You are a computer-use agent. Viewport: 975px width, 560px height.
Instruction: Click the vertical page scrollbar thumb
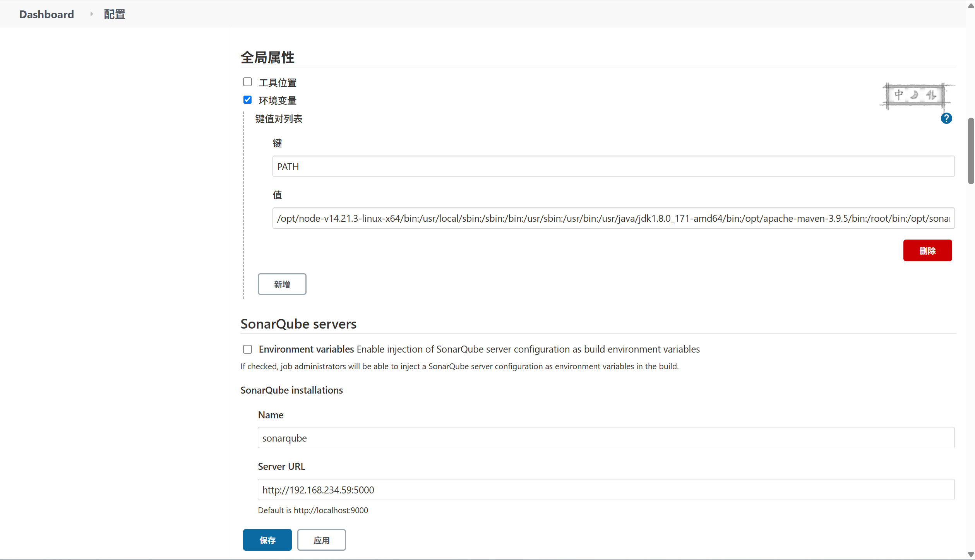[x=970, y=151]
